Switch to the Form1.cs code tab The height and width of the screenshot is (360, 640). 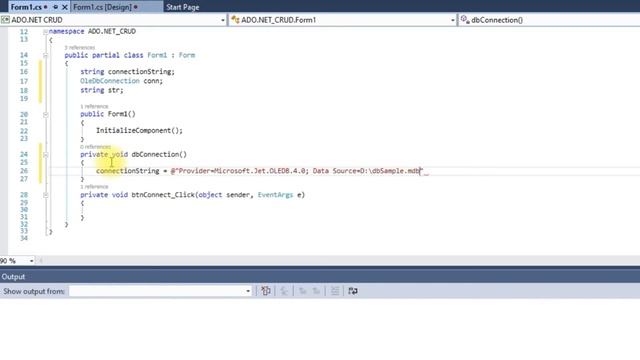[x=26, y=7]
